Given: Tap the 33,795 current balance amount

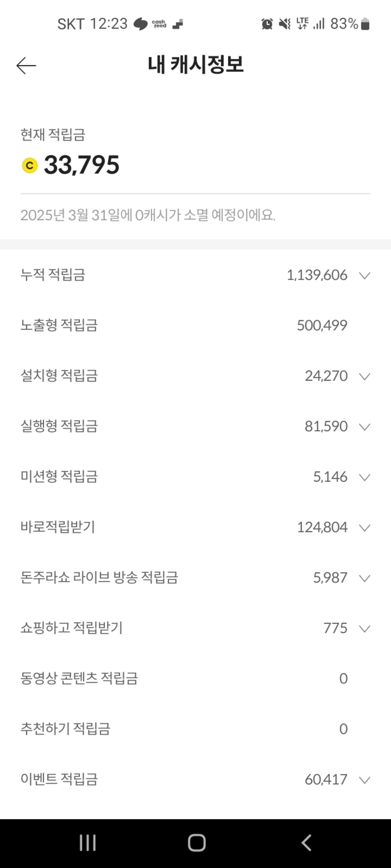Looking at the screenshot, I should [x=81, y=165].
